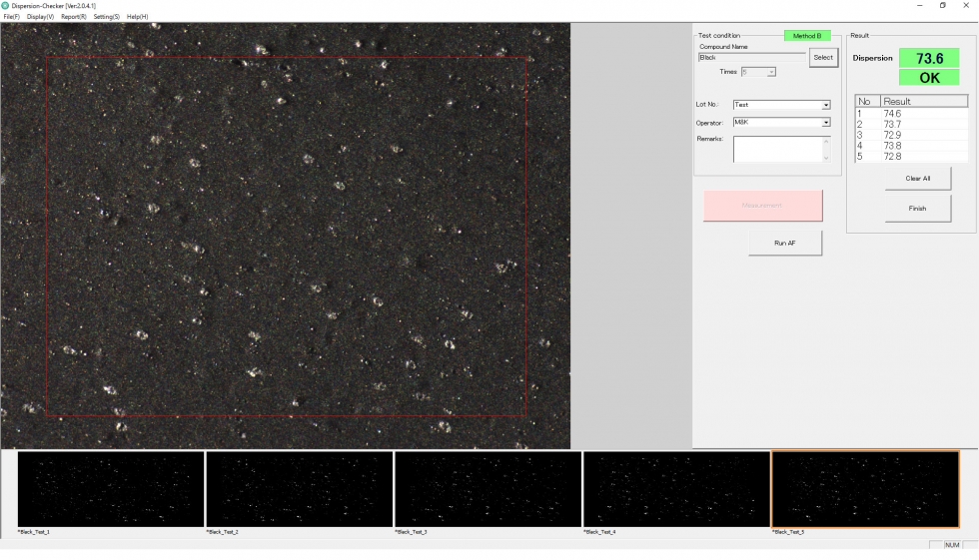Expand the Operator dropdown
Viewport: 979px width, 560px height.
[825, 123]
